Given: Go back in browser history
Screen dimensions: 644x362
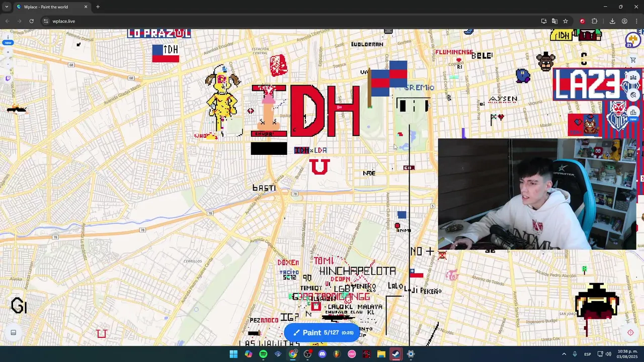Looking at the screenshot, I should pos(7,21).
